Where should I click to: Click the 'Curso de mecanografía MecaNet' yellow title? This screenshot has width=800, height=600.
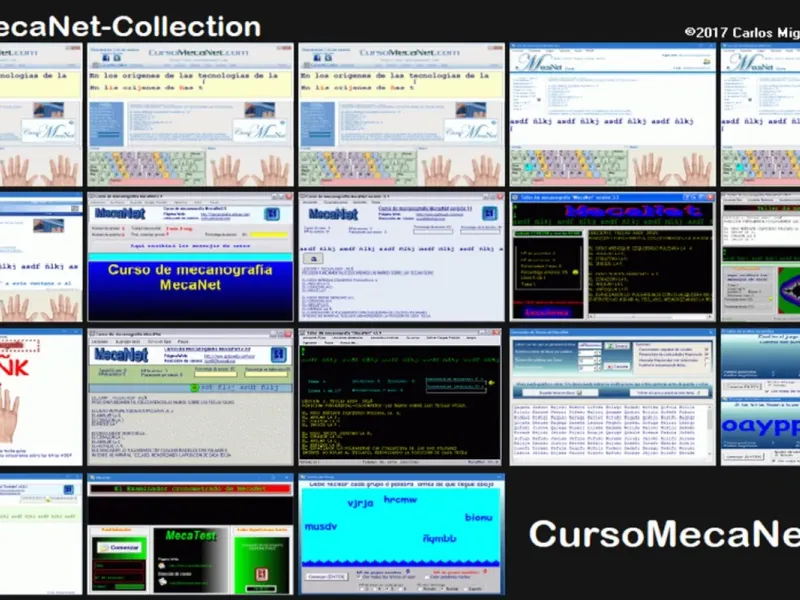click(x=190, y=277)
